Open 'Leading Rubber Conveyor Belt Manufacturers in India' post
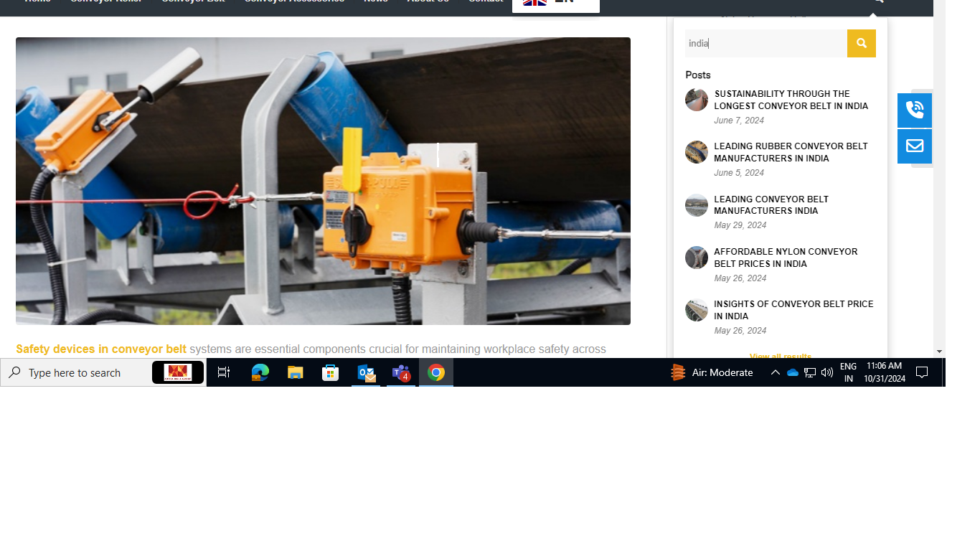Screen dimensions: 980x551 (x=791, y=152)
